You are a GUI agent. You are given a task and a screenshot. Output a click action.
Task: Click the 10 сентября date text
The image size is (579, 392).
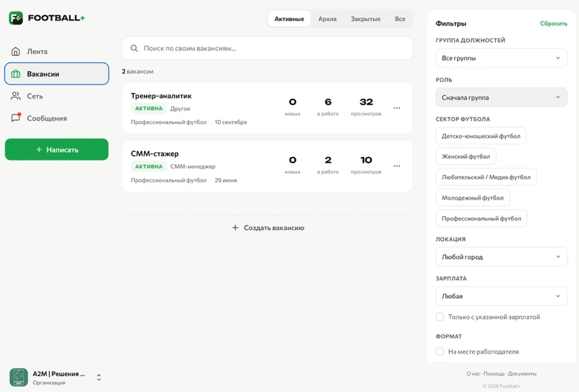tap(230, 122)
